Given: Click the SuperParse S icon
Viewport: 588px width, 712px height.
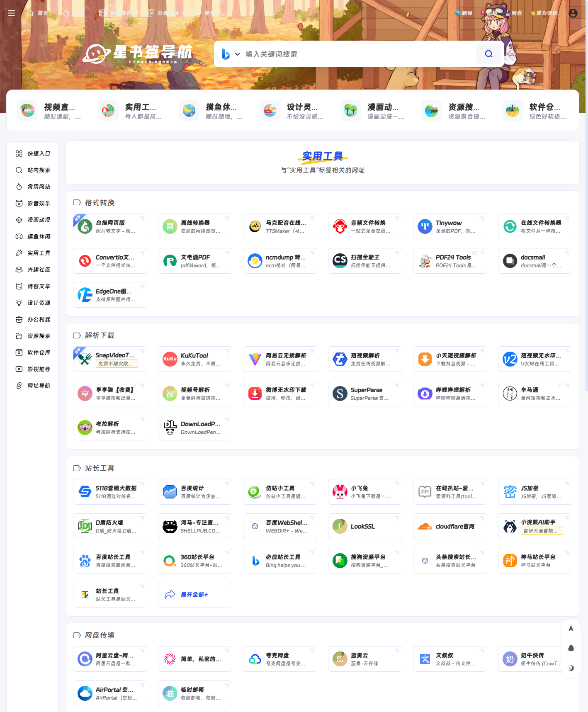Looking at the screenshot, I should pos(340,394).
